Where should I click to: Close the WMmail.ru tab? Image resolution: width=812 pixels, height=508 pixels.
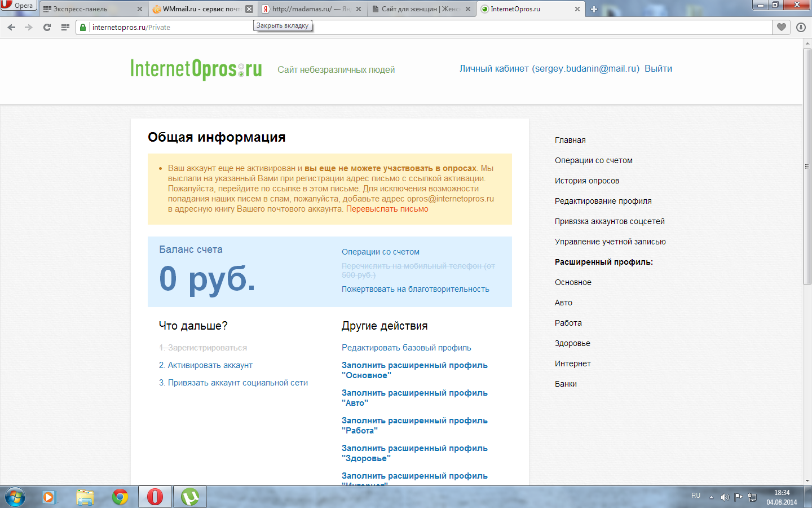pyautogui.click(x=249, y=9)
